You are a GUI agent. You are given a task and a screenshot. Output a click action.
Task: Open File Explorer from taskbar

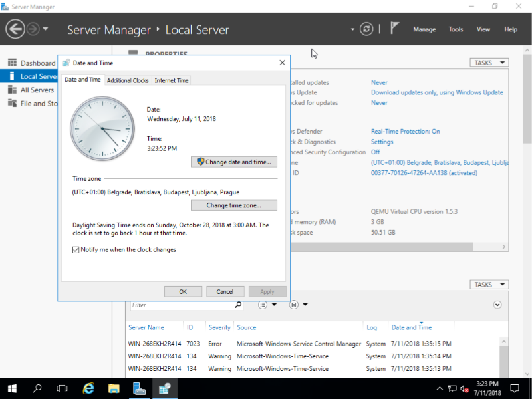(x=114, y=388)
